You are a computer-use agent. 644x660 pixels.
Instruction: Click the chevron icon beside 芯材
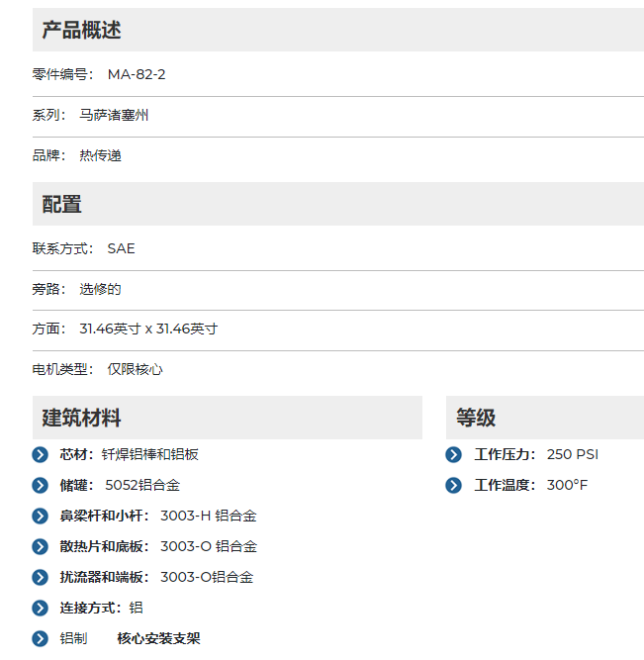[x=40, y=454]
